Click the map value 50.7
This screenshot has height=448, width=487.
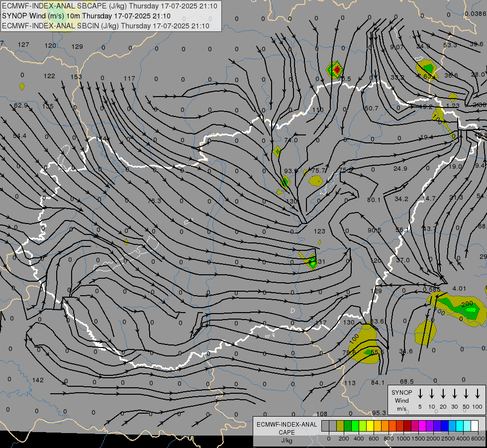tap(372, 108)
